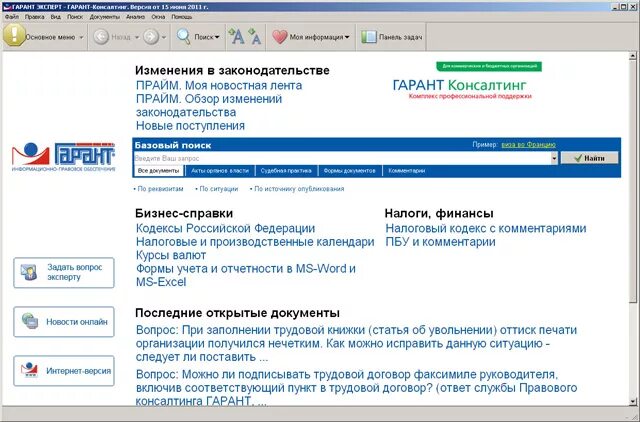Screen dimensions: 640x422
Task: Open ПРАЙМ. Обзор изменений законодательства link
Action: tap(209, 106)
